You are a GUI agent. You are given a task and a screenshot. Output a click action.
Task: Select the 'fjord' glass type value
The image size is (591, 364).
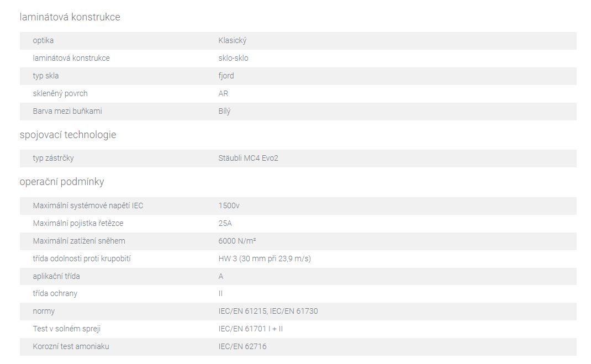coord(226,76)
